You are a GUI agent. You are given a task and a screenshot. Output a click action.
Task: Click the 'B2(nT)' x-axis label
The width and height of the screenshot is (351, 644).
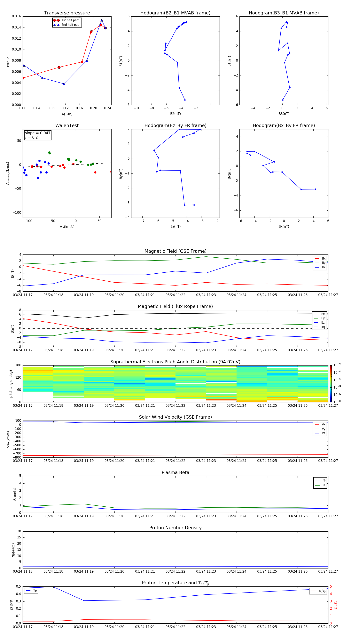[x=175, y=114]
